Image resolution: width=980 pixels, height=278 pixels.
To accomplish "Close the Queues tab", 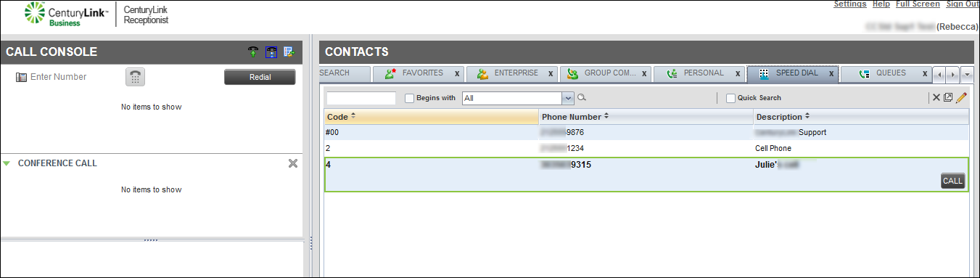I will (925, 73).
